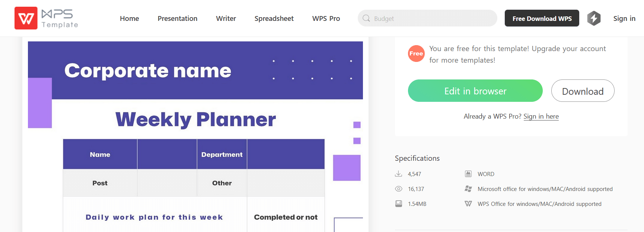Click the Microsoft Office windows icon

click(x=468, y=189)
